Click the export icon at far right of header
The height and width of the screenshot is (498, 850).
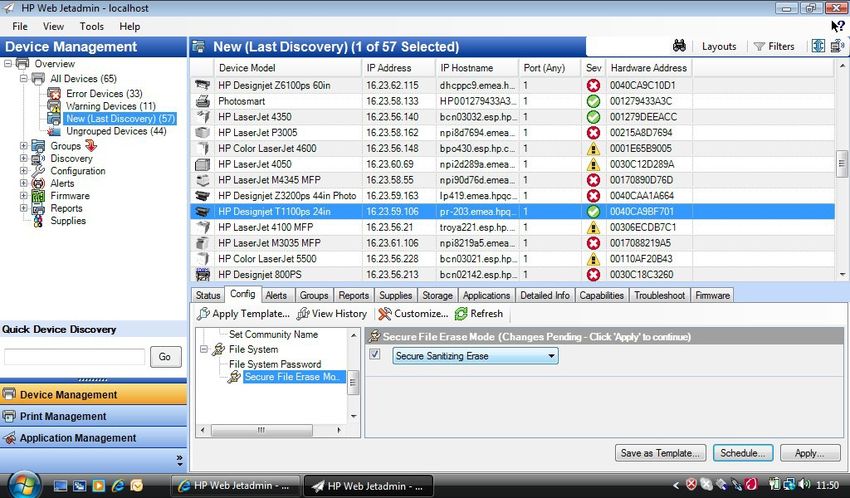click(x=838, y=46)
